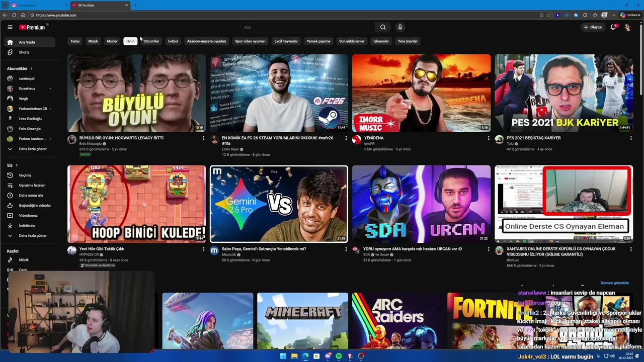Open the Gemini 2.5 Pro VS thumbnail

(279, 204)
